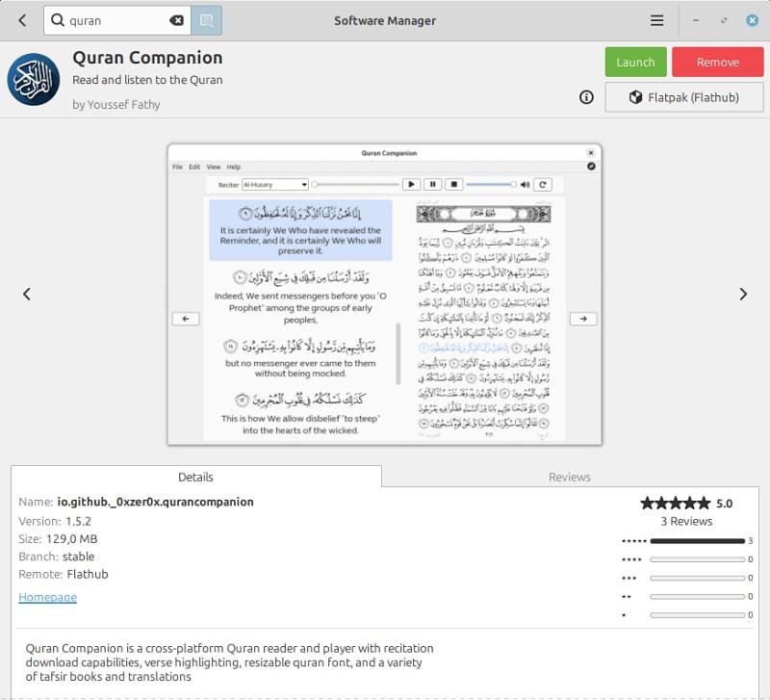Click the three-star review bar

coord(697,578)
